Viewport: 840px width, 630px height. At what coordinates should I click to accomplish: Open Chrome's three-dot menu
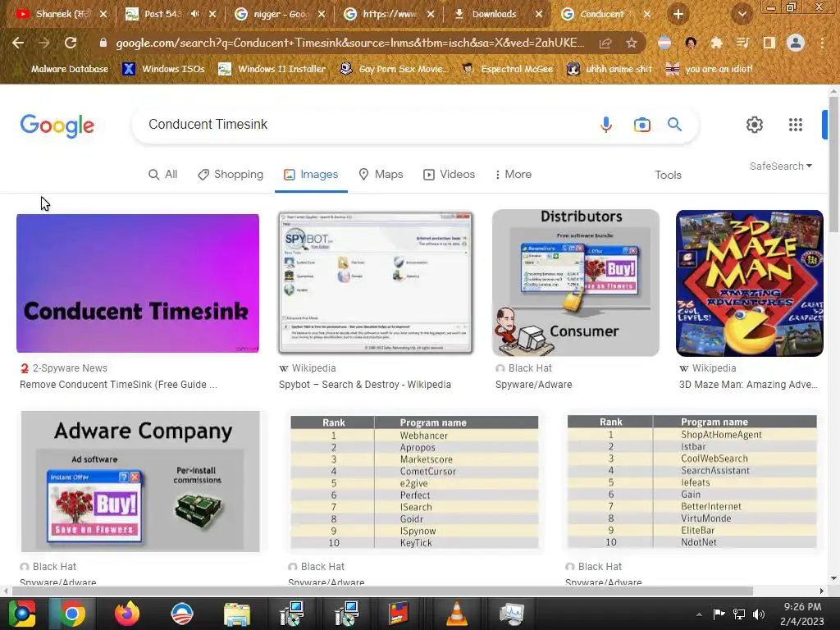[822, 43]
